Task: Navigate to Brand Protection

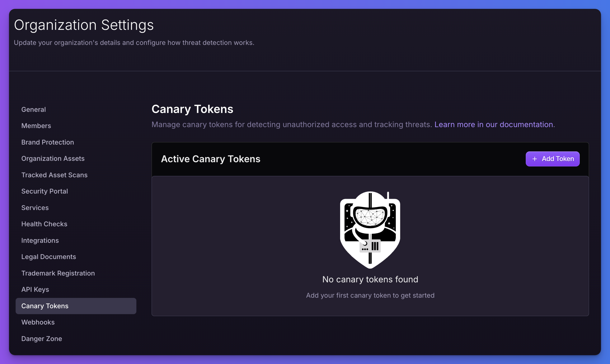Action: point(48,142)
